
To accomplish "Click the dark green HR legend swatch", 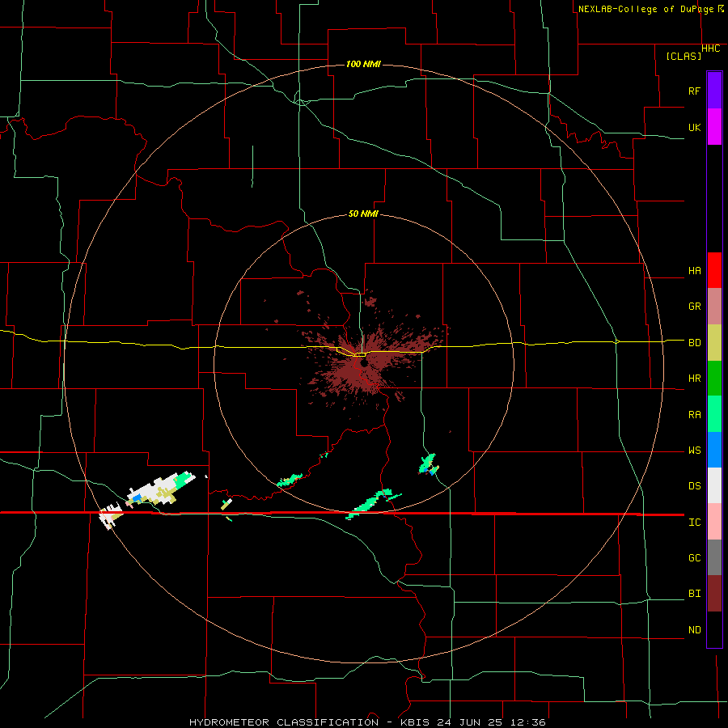I will (714, 379).
